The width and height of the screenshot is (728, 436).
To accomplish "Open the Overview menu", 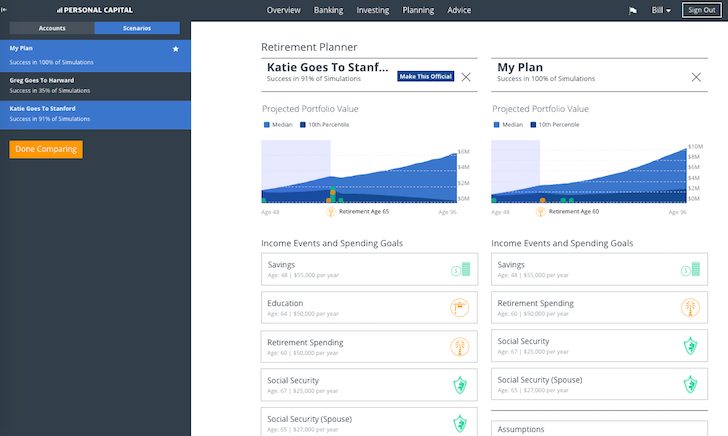I will [x=283, y=10].
